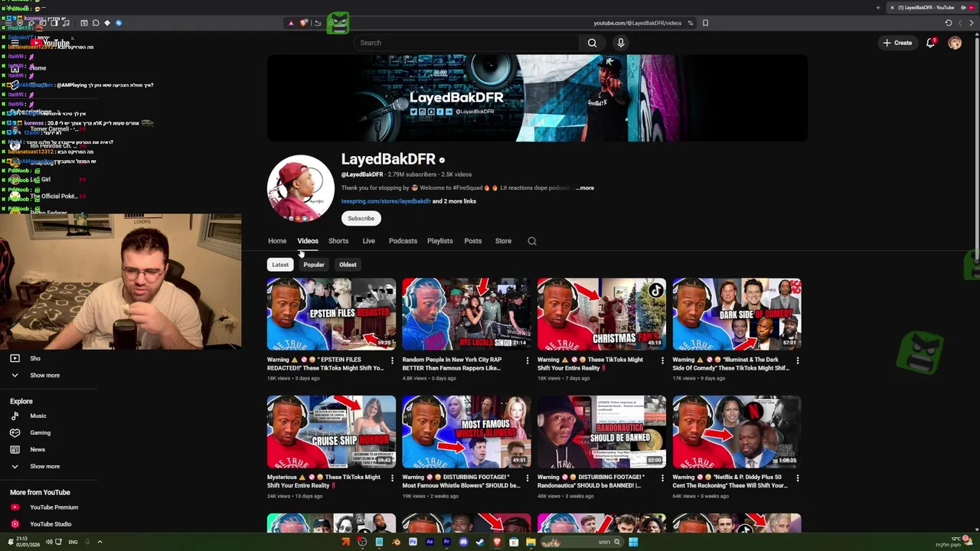Open options menu for Netflix P. Diddy video
Screen dimensions: 980x551
[x=797, y=478]
